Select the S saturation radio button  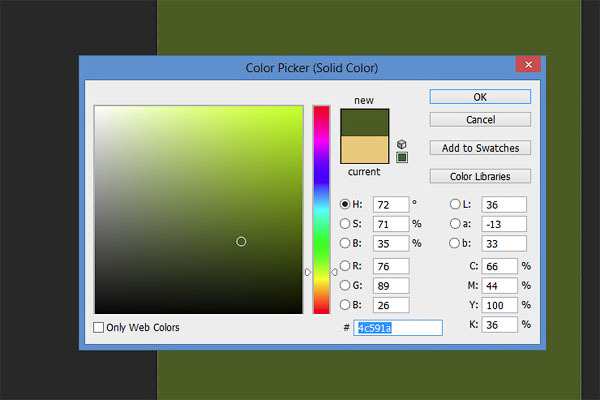[x=345, y=224]
